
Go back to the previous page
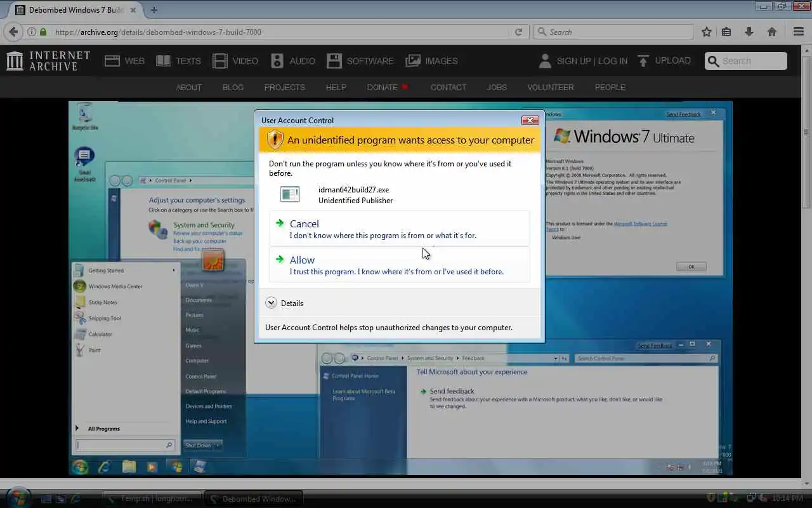pos(13,32)
